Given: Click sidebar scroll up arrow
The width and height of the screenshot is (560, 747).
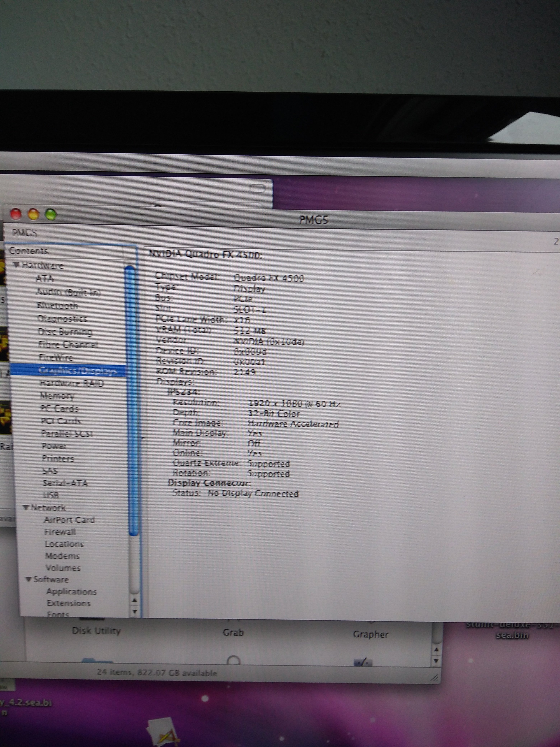Looking at the screenshot, I should point(135,600).
